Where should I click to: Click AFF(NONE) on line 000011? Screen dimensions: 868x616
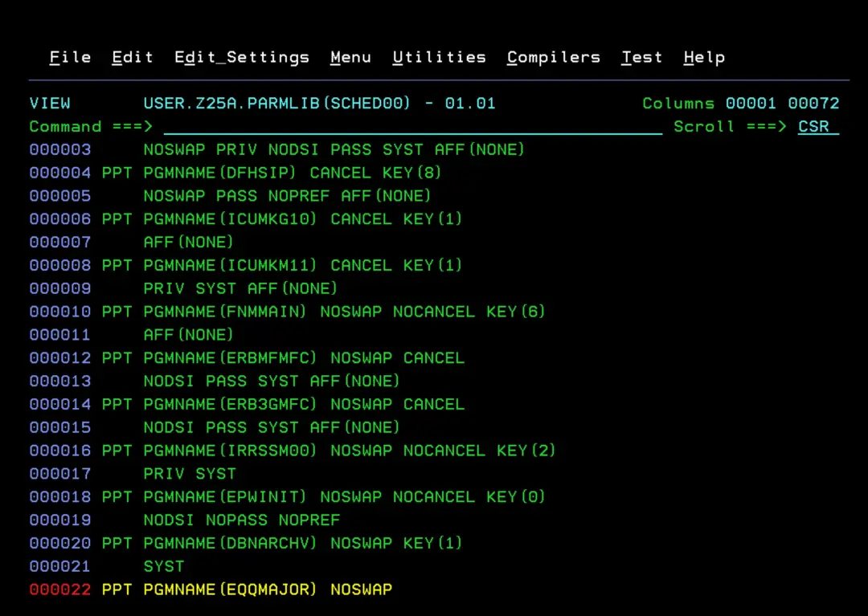(x=188, y=336)
